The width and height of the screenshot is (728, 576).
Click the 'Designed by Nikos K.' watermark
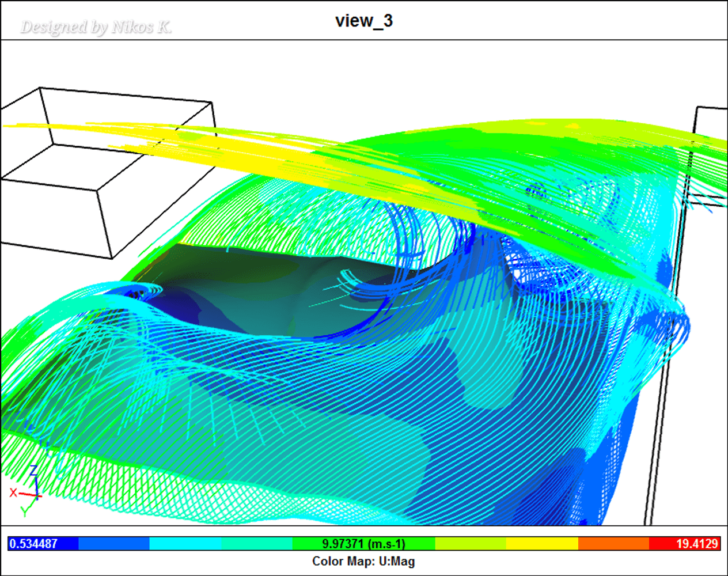[96, 27]
